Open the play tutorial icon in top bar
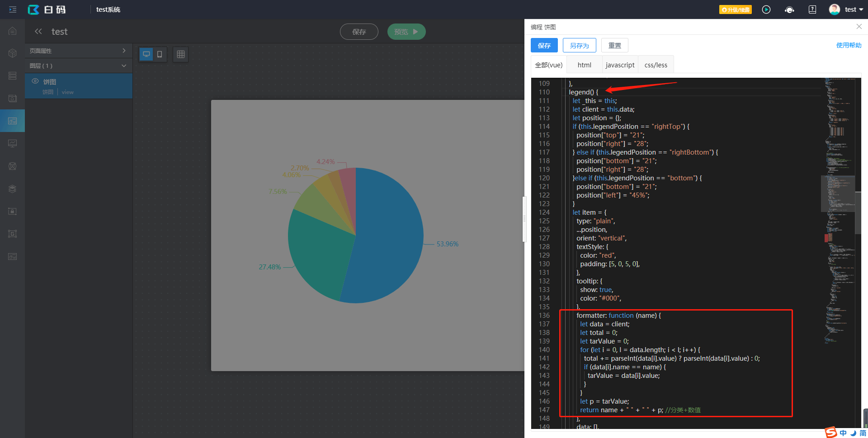Viewport: 868px width, 438px height. [766, 9]
